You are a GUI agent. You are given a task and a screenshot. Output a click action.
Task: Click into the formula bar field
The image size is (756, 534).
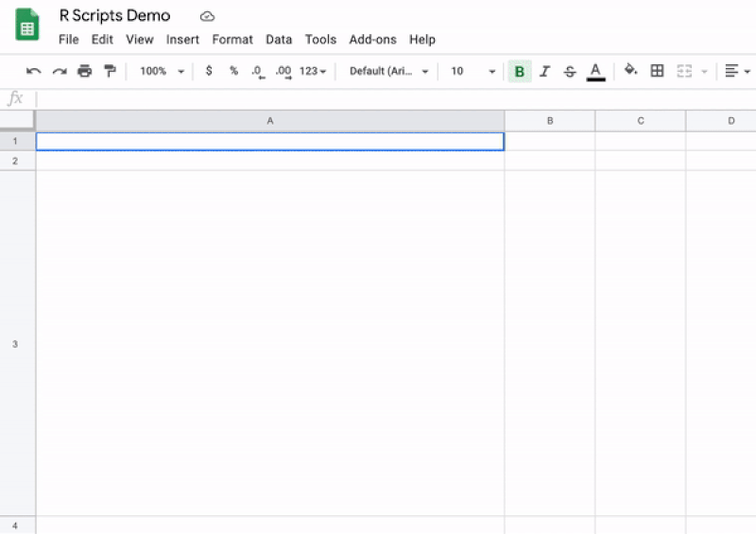pyautogui.click(x=395, y=99)
